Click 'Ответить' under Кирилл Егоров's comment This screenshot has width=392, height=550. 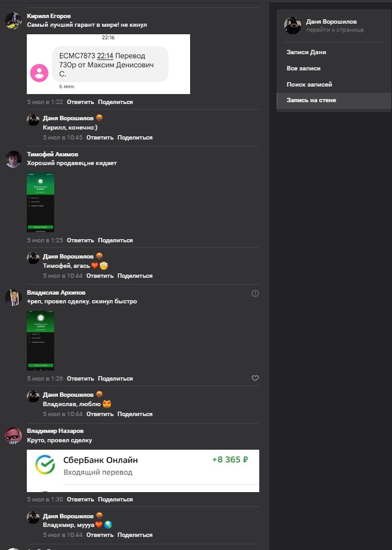[x=80, y=102]
